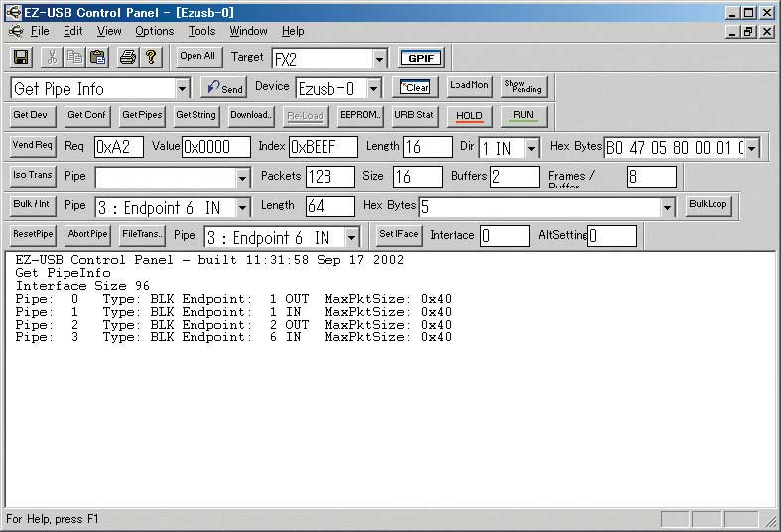This screenshot has width=781, height=532.
Task: Open the View menu
Action: (109, 31)
